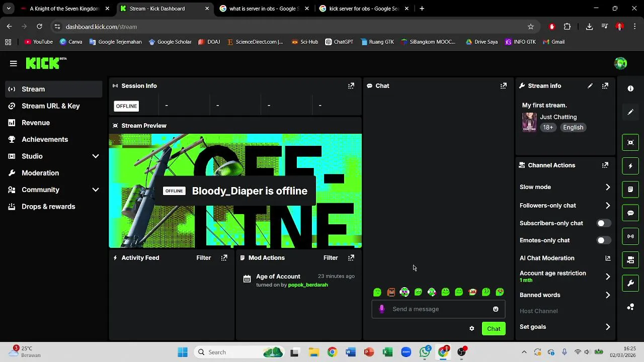This screenshot has width=644, height=362.
Task: Open Mod Actions Filter dropdown
Action: tap(331, 257)
